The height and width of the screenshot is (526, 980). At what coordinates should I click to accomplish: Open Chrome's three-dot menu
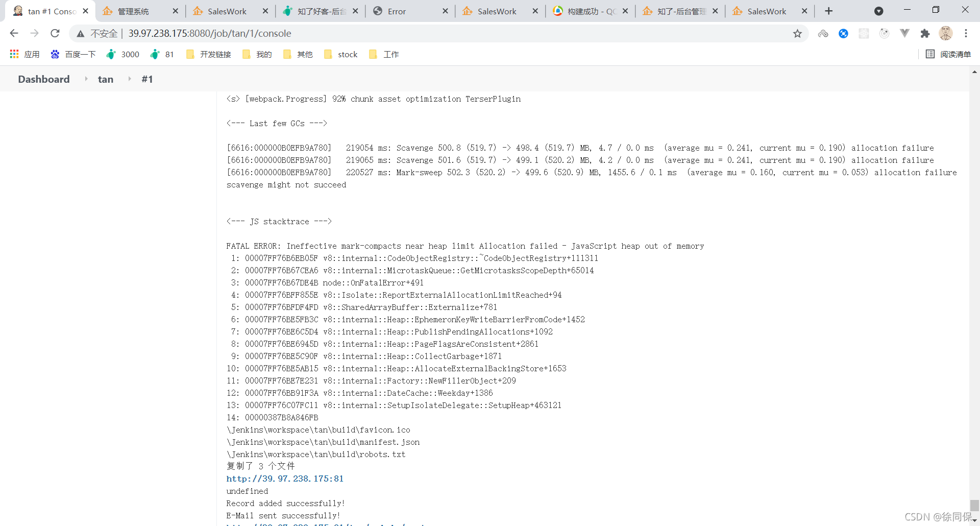(x=966, y=33)
